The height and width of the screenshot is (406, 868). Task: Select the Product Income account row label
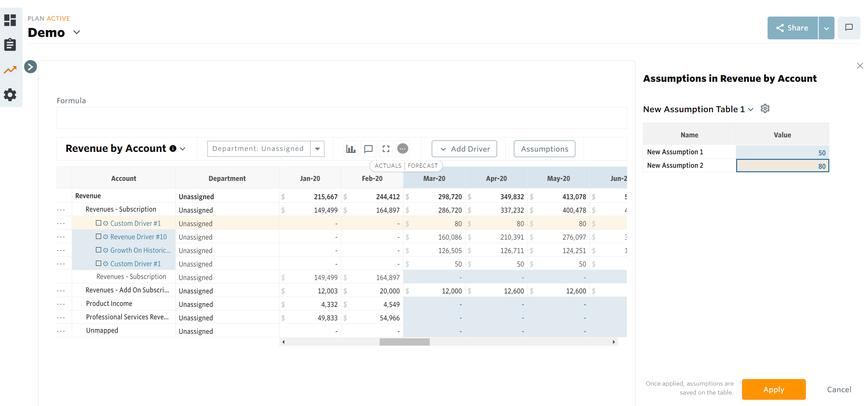[109, 303]
